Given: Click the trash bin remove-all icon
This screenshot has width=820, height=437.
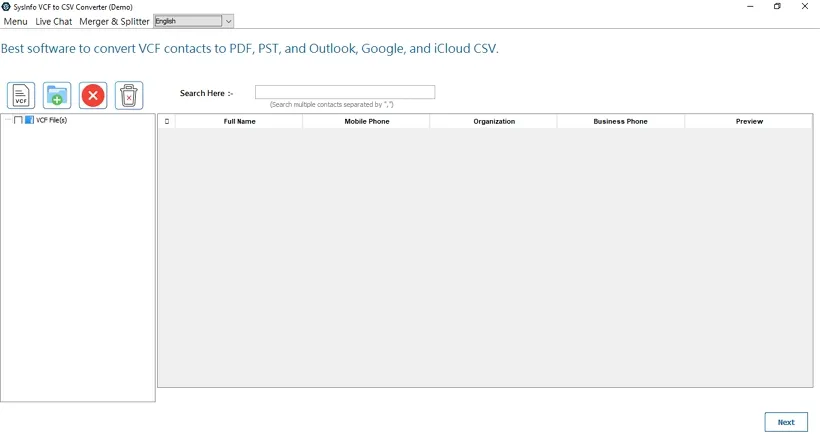Looking at the screenshot, I should [129, 95].
